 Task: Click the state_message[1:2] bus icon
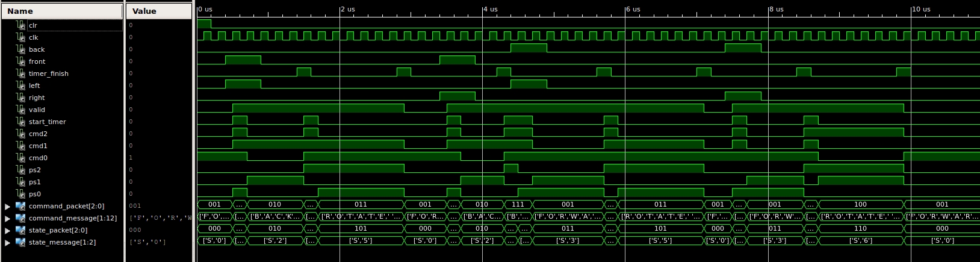click(x=20, y=242)
